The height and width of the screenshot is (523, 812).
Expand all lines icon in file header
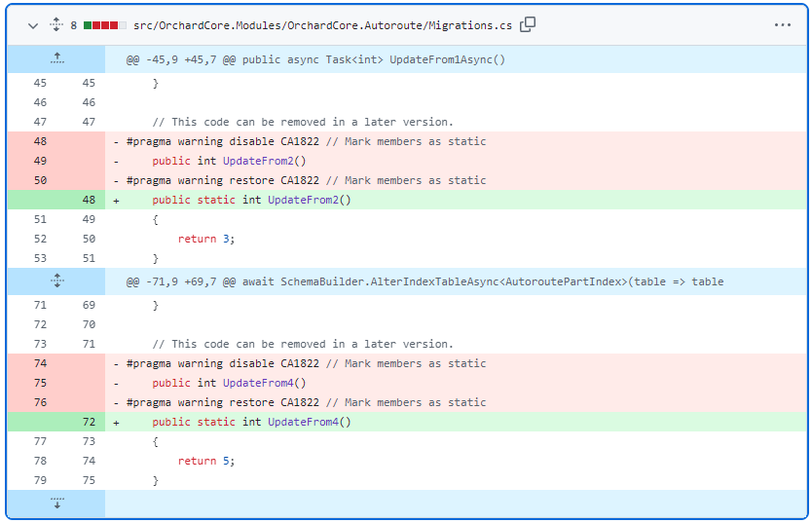pos(55,24)
